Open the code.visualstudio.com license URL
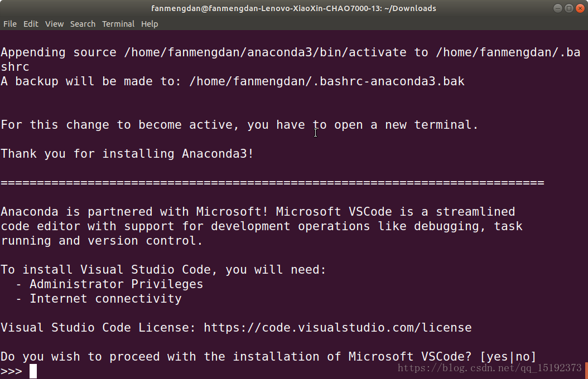 tap(338, 328)
